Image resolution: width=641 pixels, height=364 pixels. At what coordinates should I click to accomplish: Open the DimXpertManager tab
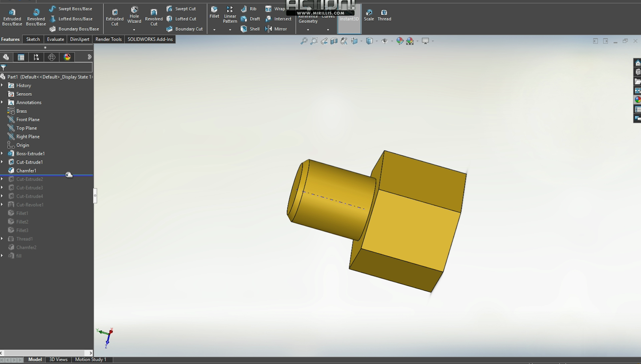52,57
